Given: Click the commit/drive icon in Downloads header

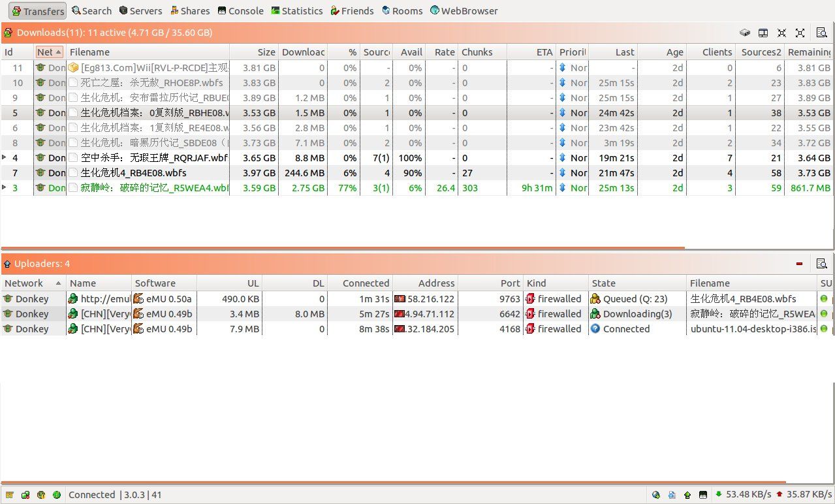Looking at the screenshot, I should click(744, 33).
